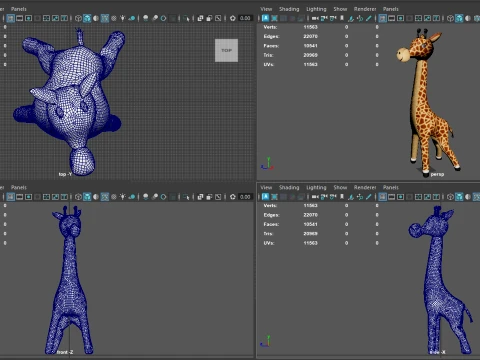The height and width of the screenshot is (360, 480).
Task: Toggle film gate in persp panel
Action: point(392,18)
